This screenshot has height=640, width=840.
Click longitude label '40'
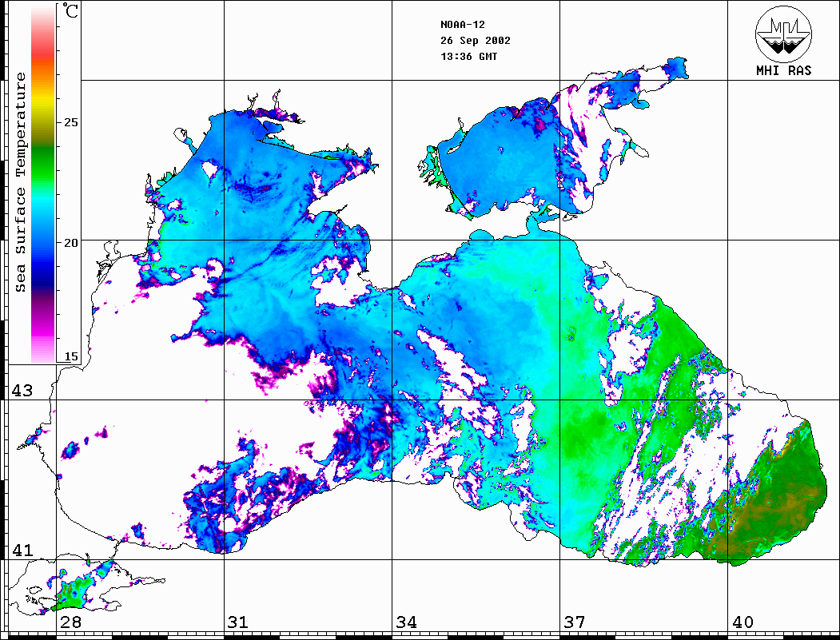tap(742, 622)
